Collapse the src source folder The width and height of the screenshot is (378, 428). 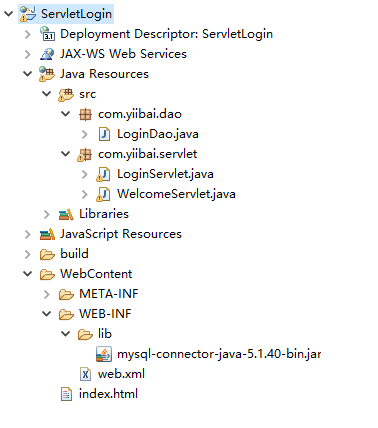[47, 94]
